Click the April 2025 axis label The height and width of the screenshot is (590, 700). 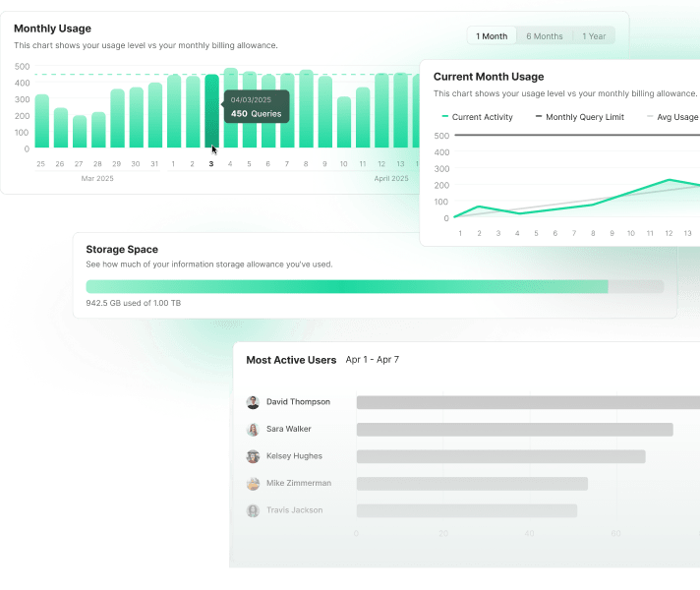(391, 179)
